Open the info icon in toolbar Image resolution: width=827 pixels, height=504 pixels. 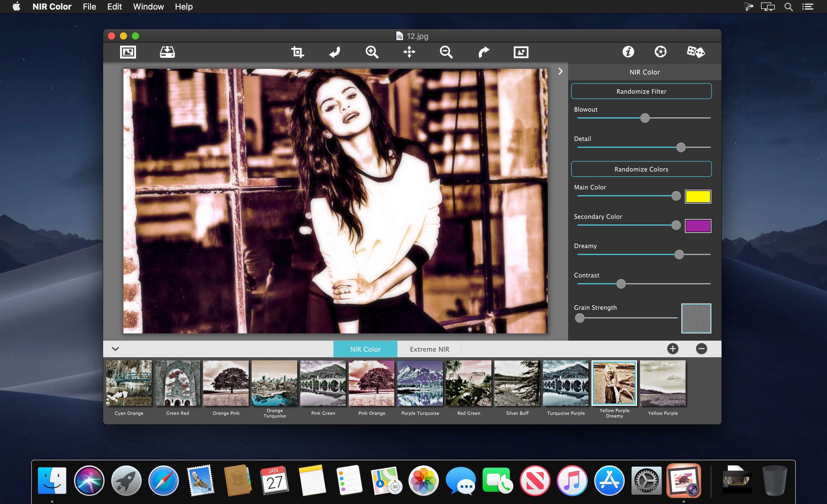[628, 52]
